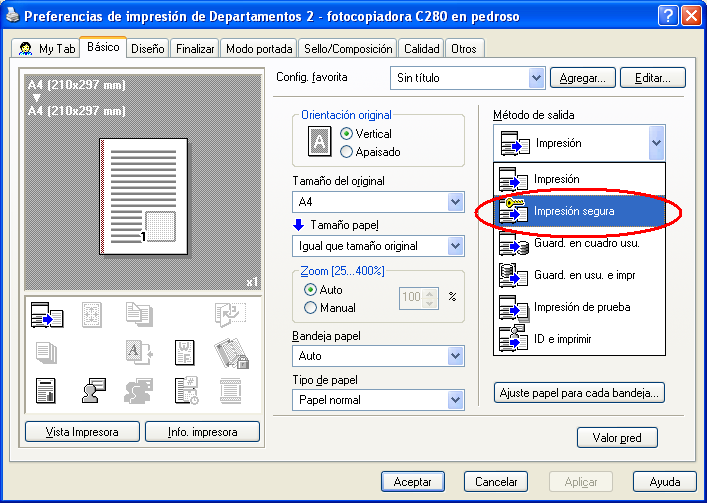Click the key-and-printer icon for Impresión segura
The height and width of the screenshot is (503, 707).
[513, 210]
